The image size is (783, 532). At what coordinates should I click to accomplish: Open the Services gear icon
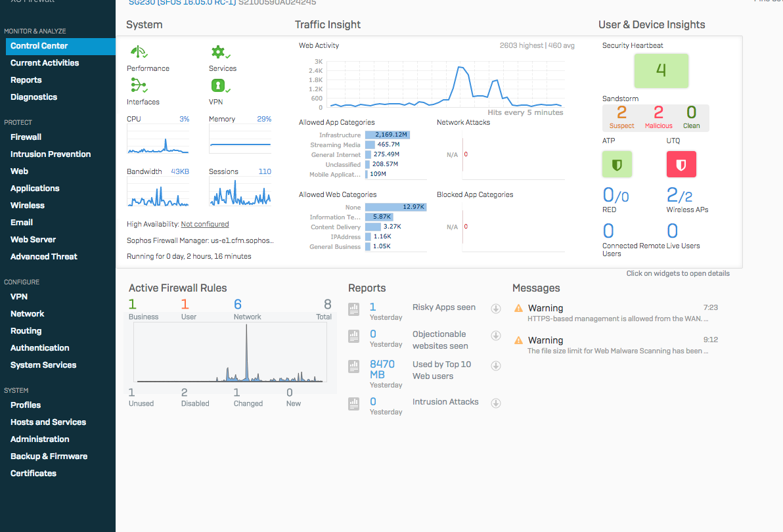click(219, 52)
